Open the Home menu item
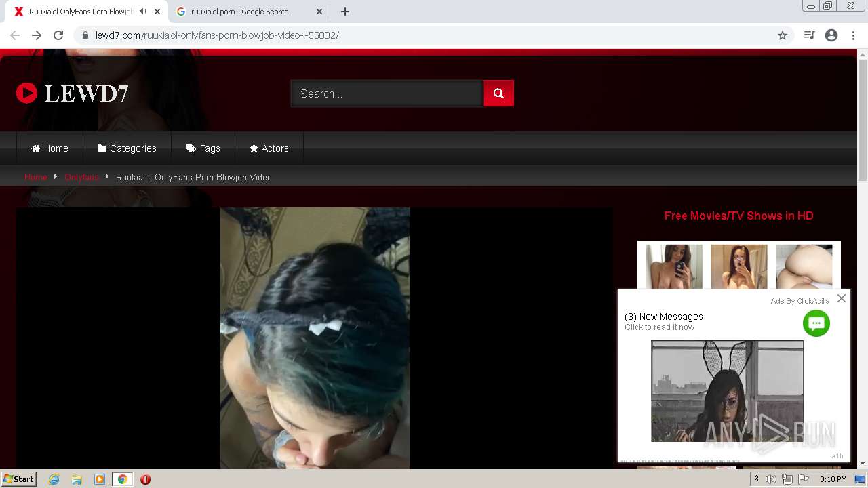This screenshot has height=488, width=868. pos(50,148)
